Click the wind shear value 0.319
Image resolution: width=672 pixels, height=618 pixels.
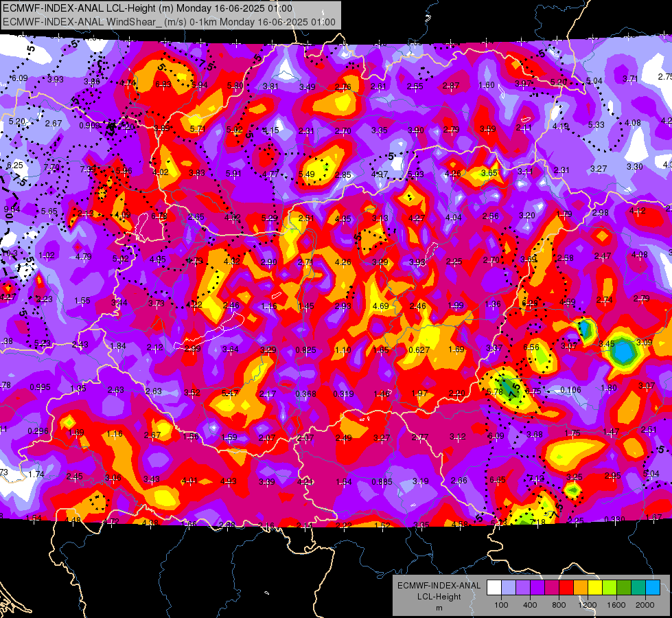click(x=343, y=393)
